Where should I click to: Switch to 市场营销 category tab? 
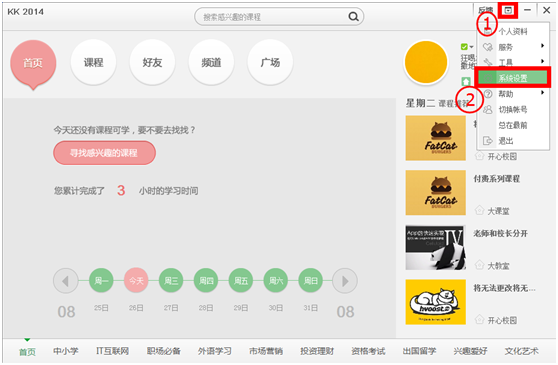(266, 351)
